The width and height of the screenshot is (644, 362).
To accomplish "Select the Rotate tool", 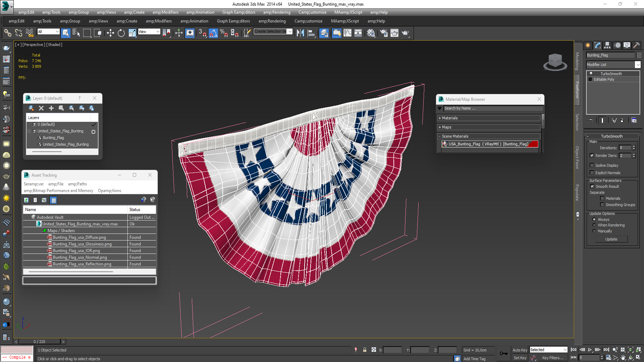I will pos(121,33).
